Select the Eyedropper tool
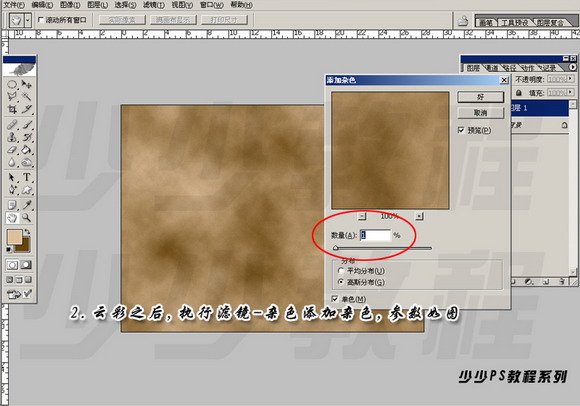 [27, 204]
